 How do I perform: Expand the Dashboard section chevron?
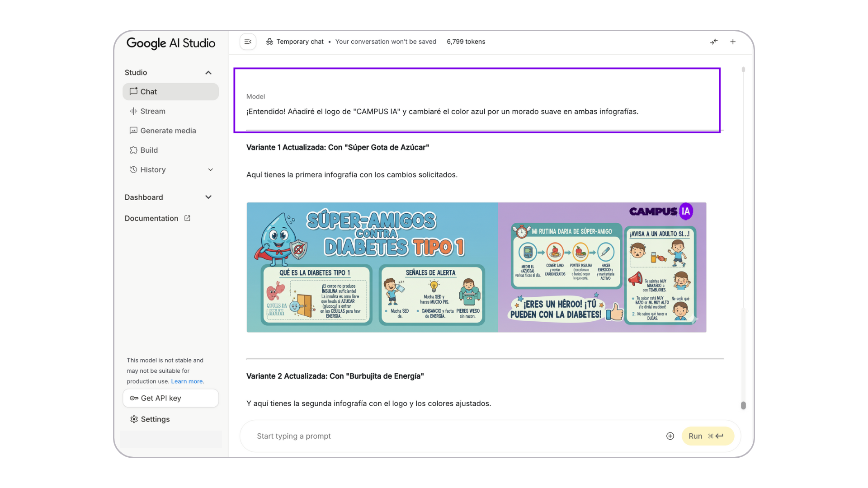coord(208,197)
